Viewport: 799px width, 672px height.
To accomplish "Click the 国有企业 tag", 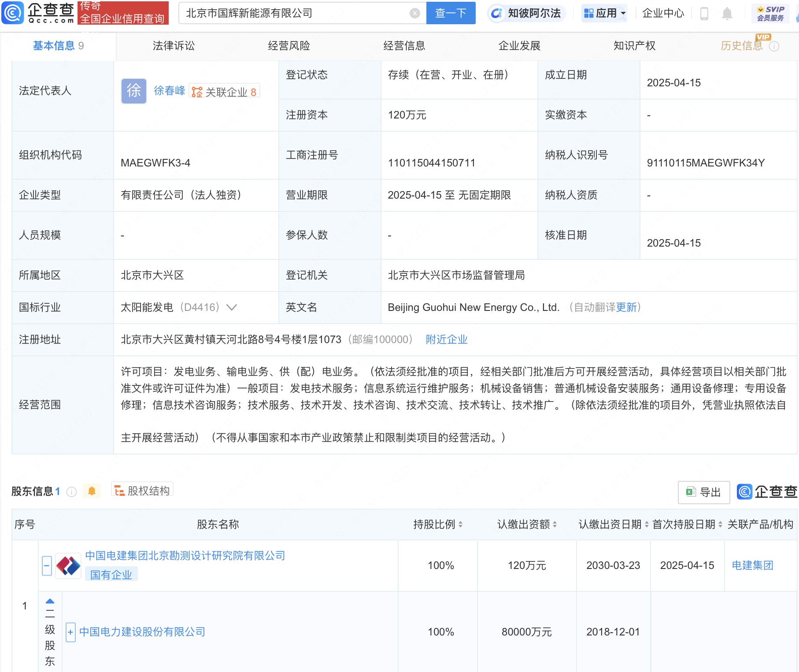I will [x=111, y=575].
